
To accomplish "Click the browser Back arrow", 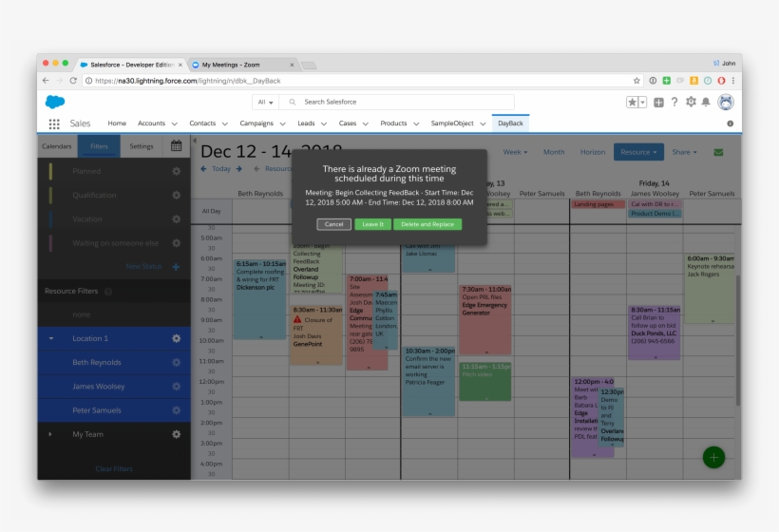I will [x=46, y=81].
